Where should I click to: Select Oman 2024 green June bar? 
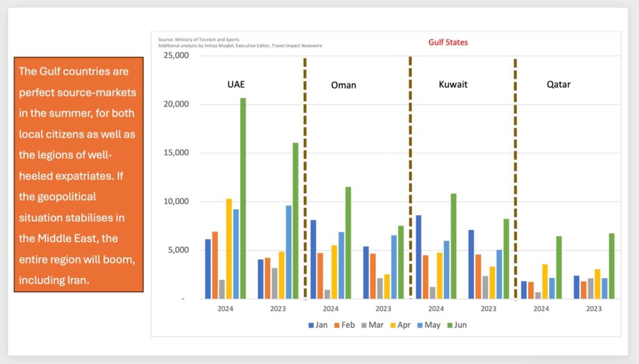coord(348,242)
